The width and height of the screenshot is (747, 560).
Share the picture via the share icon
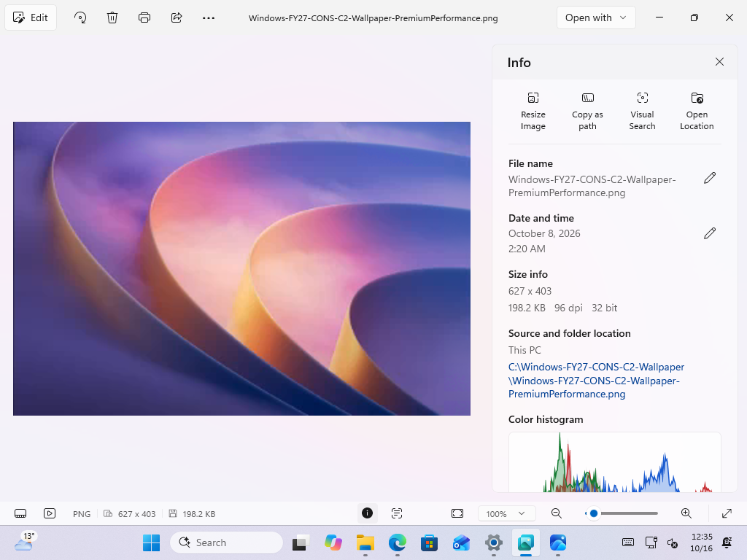pyautogui.click(x=177, y=17)
